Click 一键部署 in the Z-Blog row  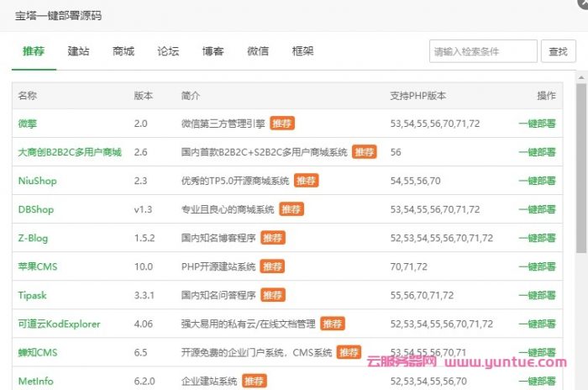click(x=537, y=238)
